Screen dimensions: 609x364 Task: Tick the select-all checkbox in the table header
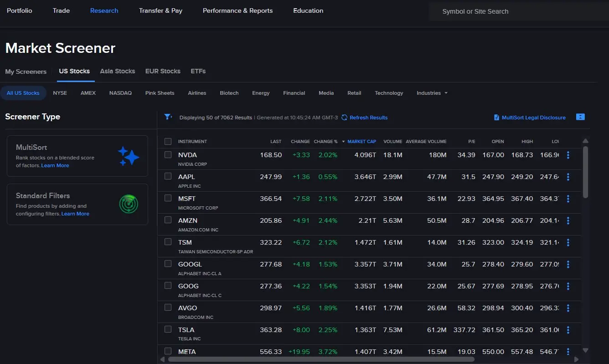point(168,141)
